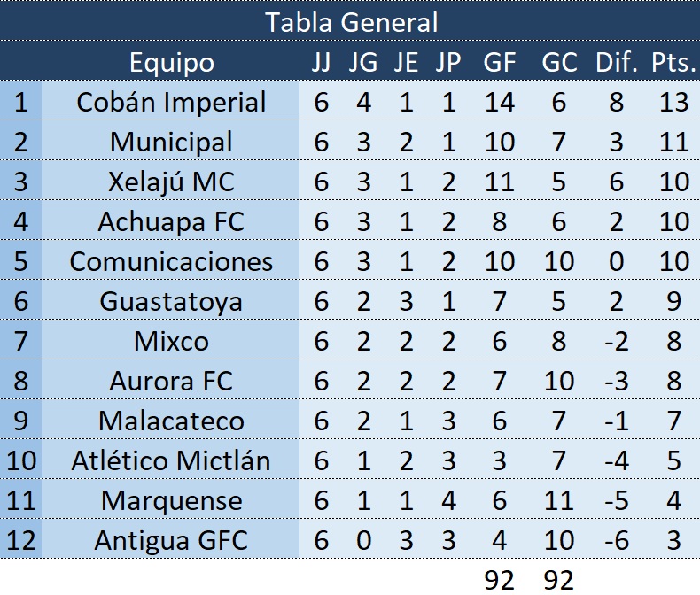Image resolution: width=700 pixels, height=595 pixels.
Task: Click the Malacateco team name cell
Action: (x=171, y=421)
